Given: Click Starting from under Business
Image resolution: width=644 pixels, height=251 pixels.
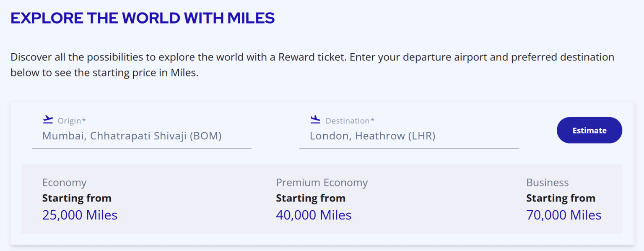Looking at the screenshot, I should click(561, 198).
